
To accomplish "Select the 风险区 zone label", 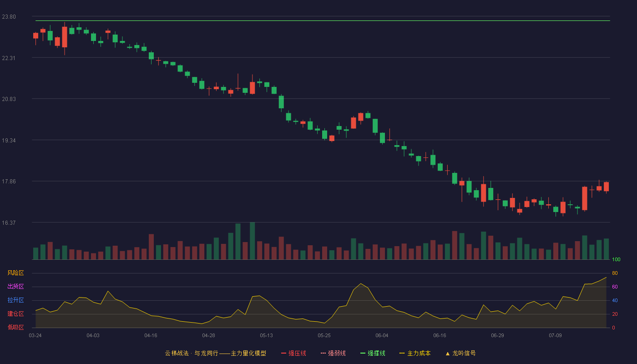I will click(15, 273).
